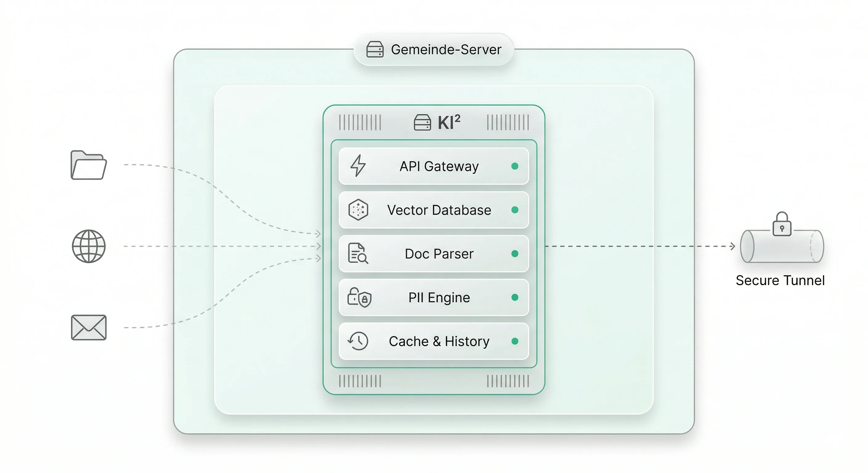
Task: Click the PII Engine lock shield icon
Action: [x=359, y=297]
